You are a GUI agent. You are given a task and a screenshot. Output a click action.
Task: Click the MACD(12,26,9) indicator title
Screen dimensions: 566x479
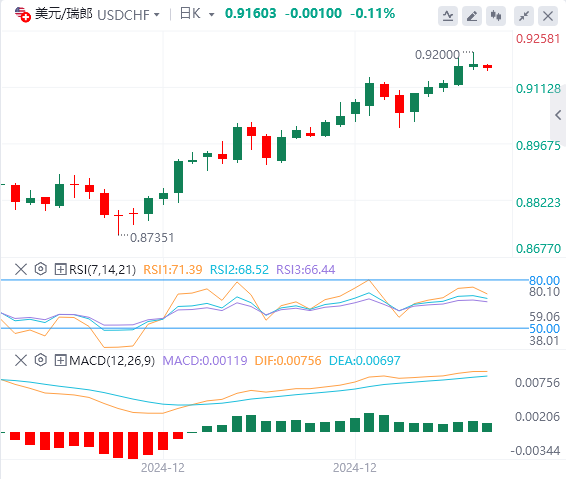112,361
